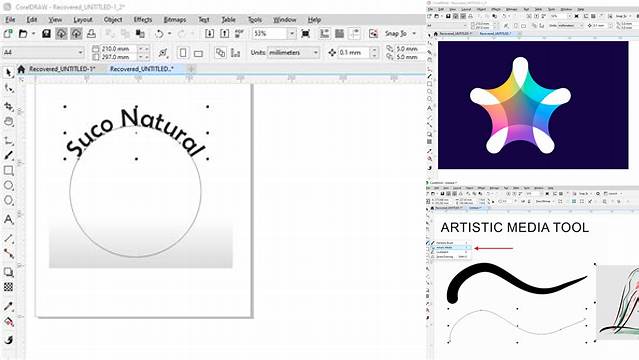This screenshot has height=360, width=639.
Task: Click the Full-screen preview icon
Action: pyautogui.click(x=305, y=33)
